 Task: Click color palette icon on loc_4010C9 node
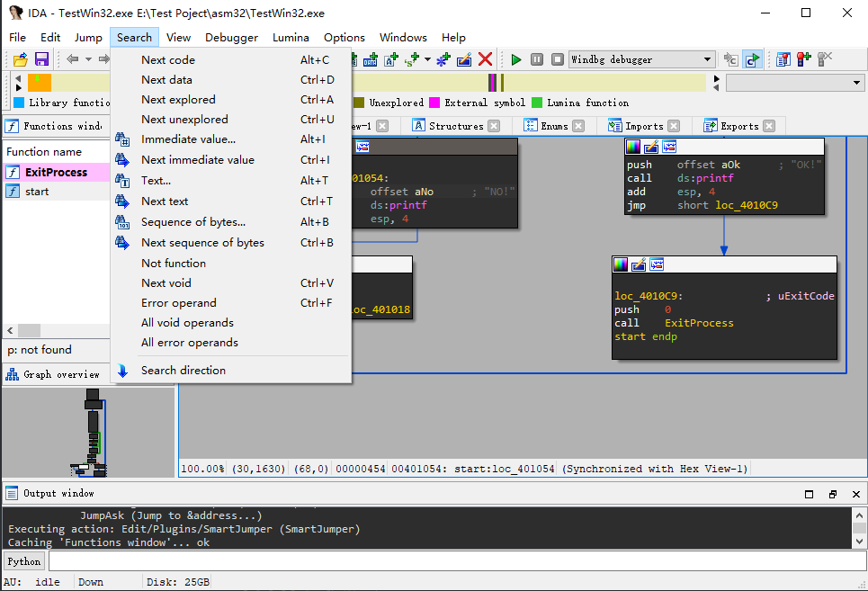click(x=621, y=264)
